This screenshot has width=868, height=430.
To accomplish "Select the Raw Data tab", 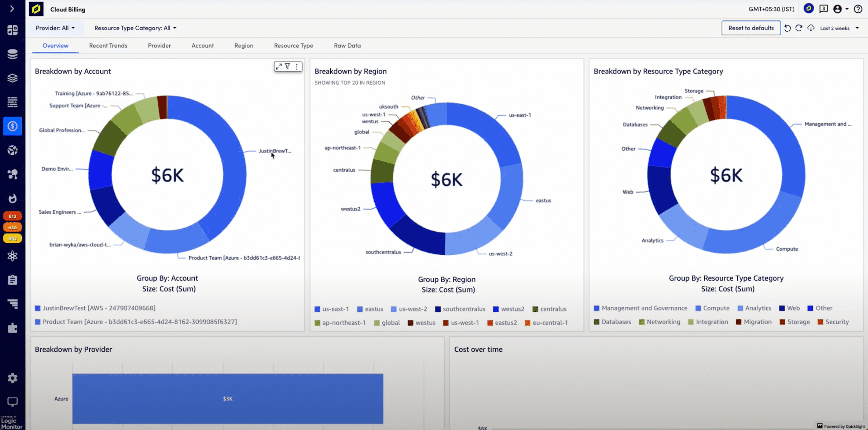I will point(347,45).
